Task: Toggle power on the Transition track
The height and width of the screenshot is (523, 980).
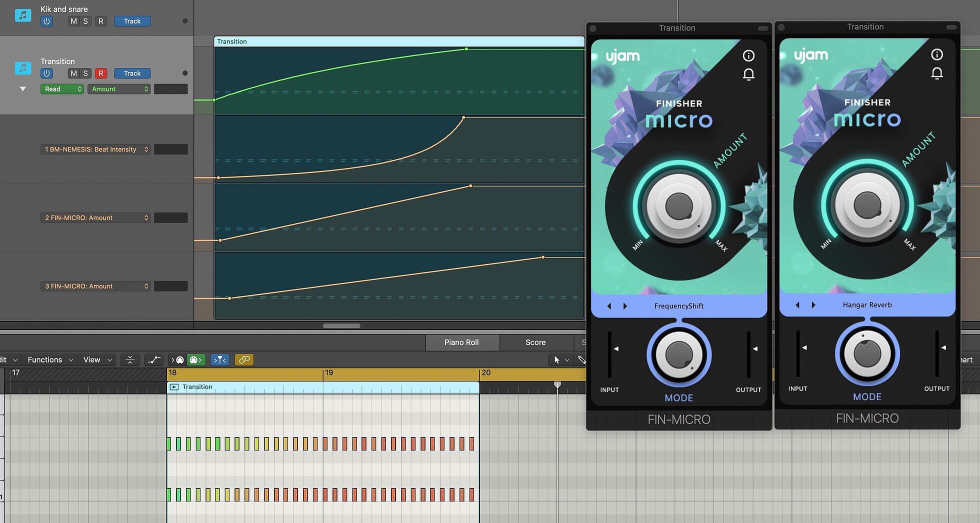Action: click(x=46, y=73)
